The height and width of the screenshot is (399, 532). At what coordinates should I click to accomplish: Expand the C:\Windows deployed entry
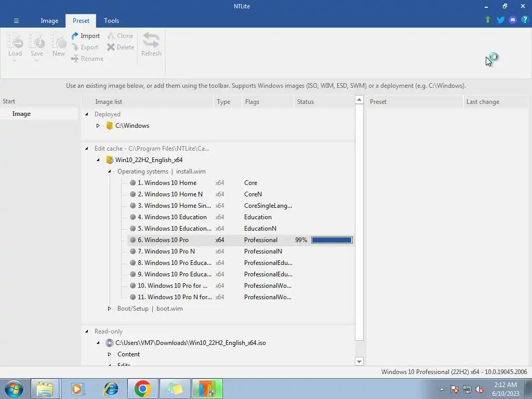pyautogui.click(x=98, y=126)
